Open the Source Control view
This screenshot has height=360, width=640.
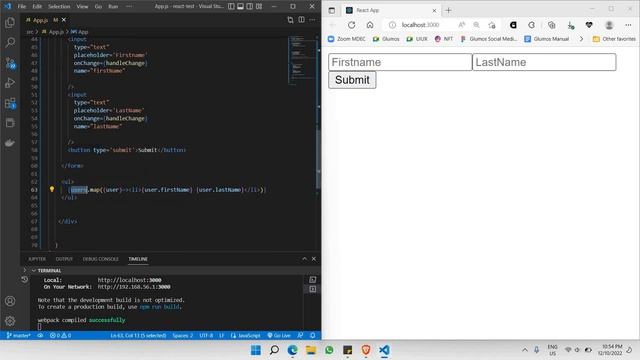(x=10, y=62)
